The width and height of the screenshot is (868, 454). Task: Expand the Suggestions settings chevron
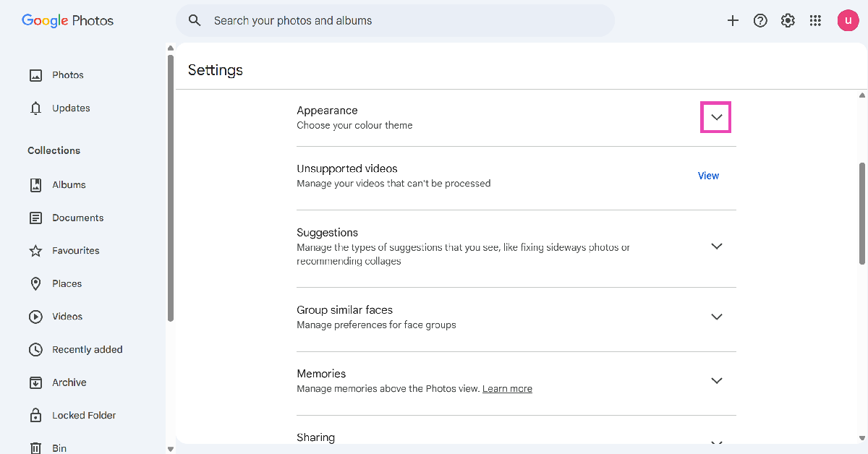point(716,247)
